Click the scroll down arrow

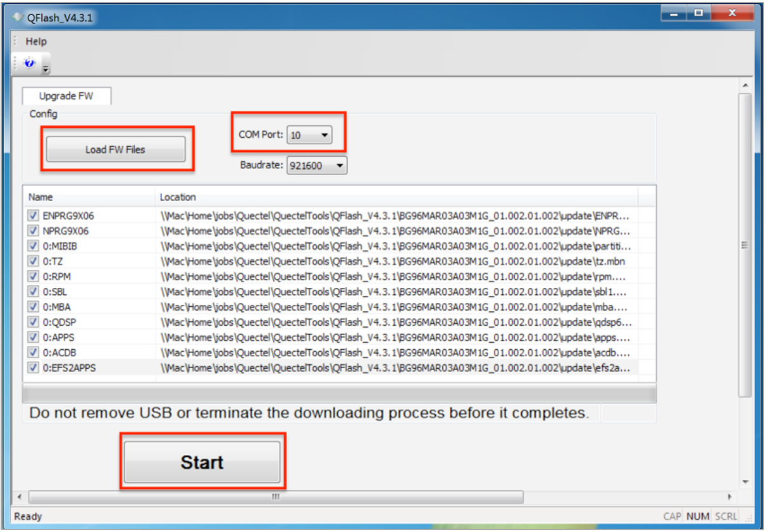tap(744, 482)
